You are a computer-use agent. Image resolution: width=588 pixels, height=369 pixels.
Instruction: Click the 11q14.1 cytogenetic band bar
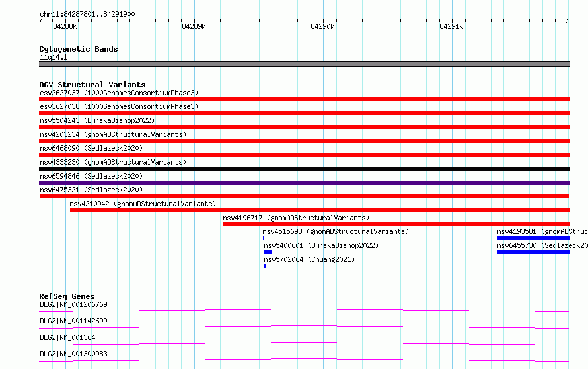point(304,64)
